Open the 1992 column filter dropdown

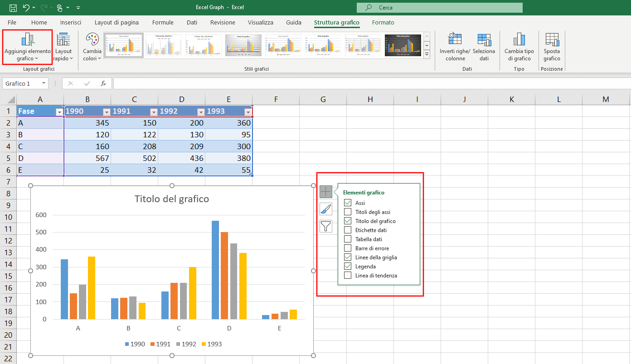click(x=201, y=112)
